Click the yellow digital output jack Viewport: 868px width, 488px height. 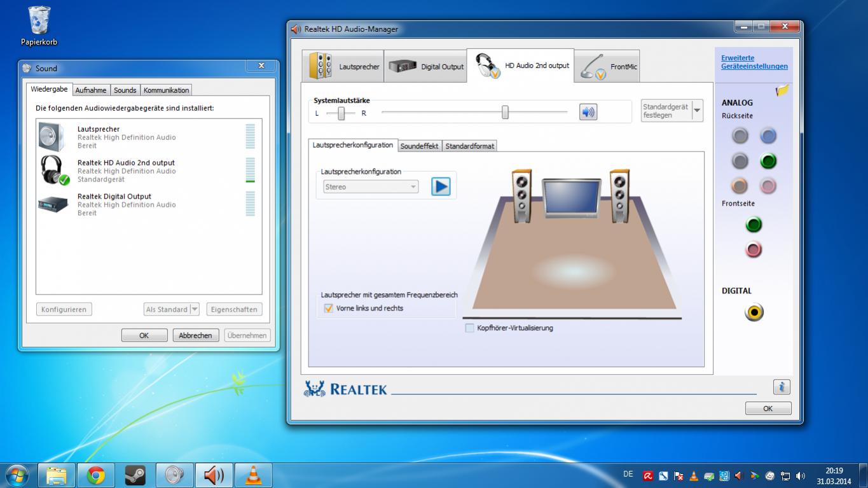pos(754,312)
